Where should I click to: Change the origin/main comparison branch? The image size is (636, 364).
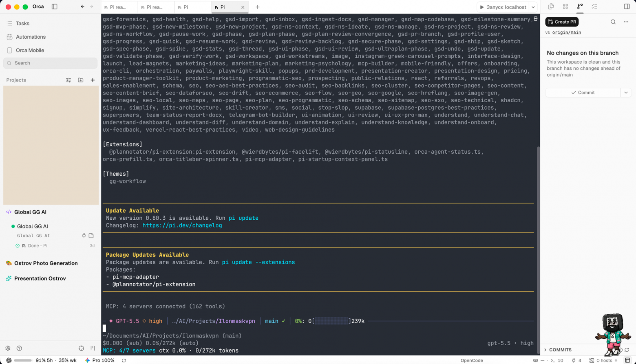pyautogui.click(x=566, y=33)
